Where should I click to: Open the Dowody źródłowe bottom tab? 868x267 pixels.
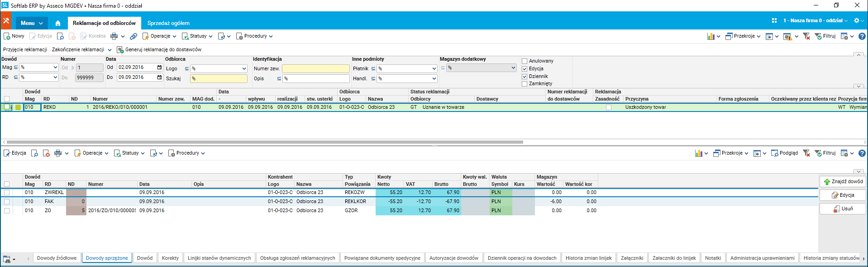click(x=57, y=258)
